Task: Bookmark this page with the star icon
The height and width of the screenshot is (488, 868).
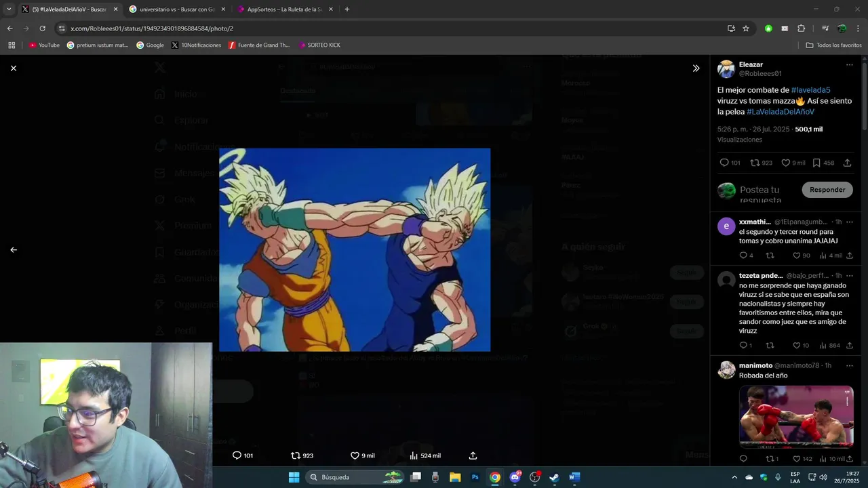Action: (746, 28)
